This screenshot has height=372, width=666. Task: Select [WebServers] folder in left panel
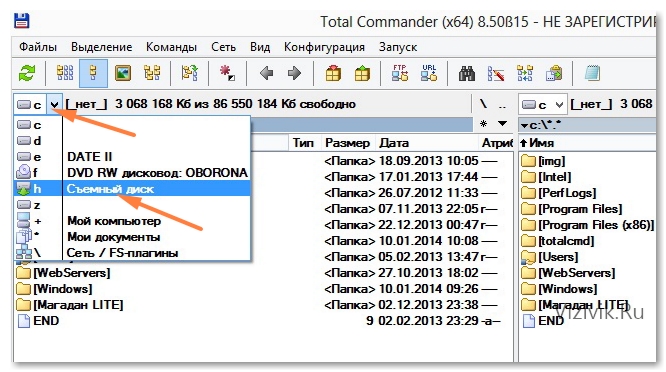63,273
